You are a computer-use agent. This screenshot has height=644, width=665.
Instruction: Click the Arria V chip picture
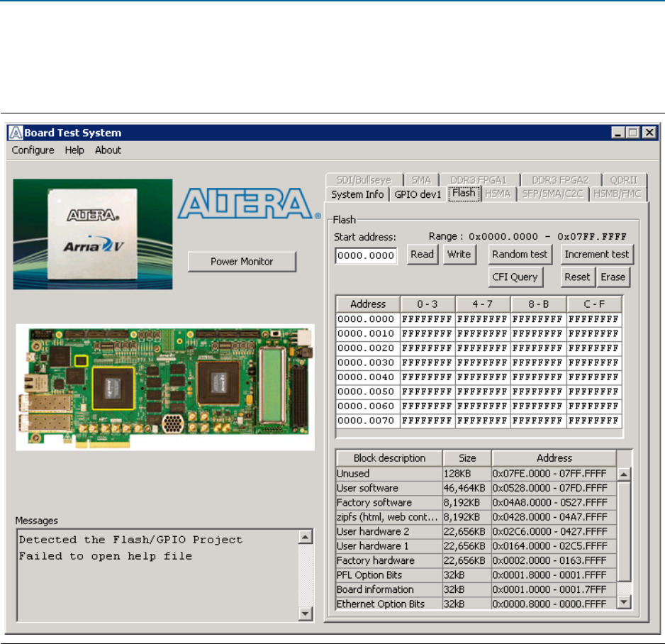pyautogui.click(x=93, y=234)
